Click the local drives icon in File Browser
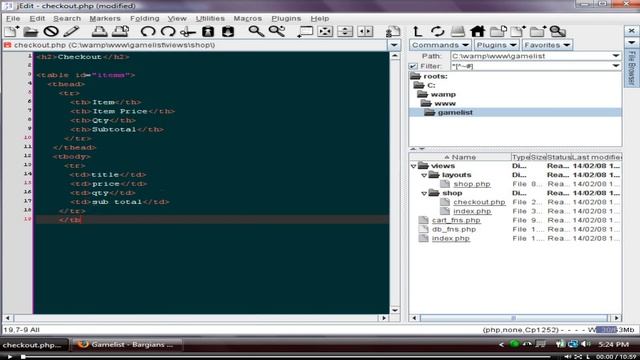The image size is (640, 360). click(x=457, y=31)
